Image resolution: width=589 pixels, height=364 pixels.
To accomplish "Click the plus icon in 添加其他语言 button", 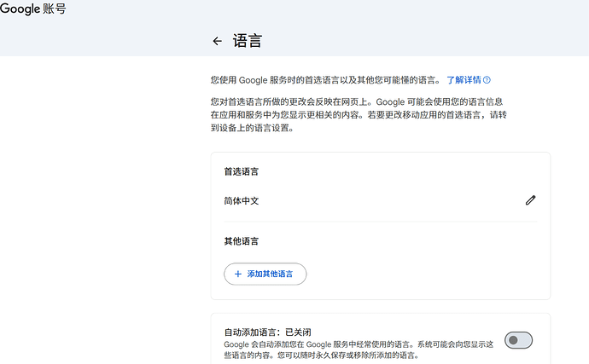I will click(238, 274).
